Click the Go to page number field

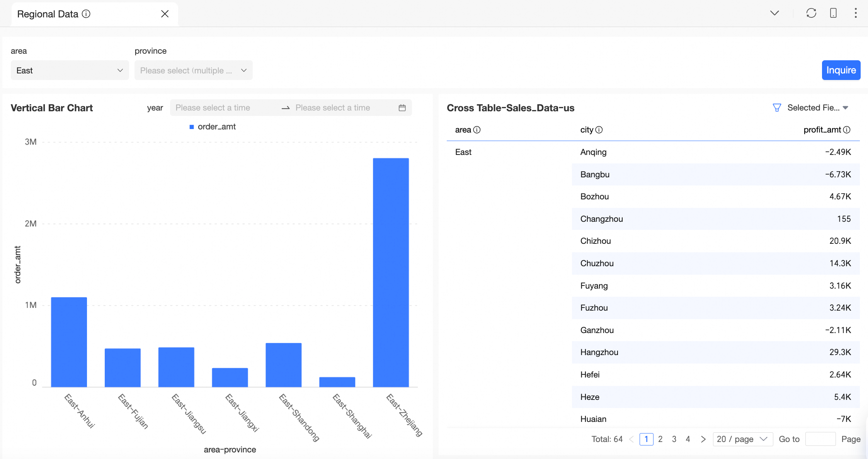point(820,439)
